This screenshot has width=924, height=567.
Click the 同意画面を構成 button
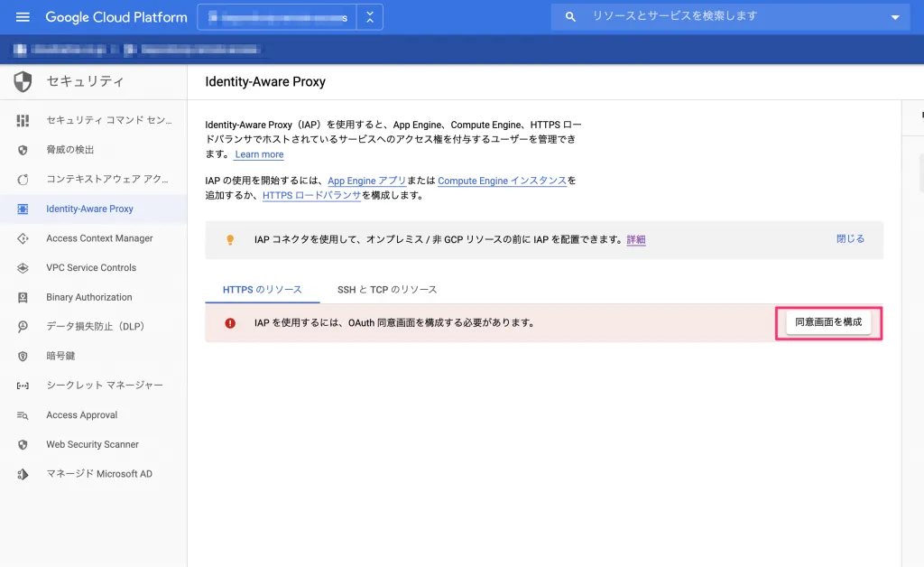click(x=828, y=322)
